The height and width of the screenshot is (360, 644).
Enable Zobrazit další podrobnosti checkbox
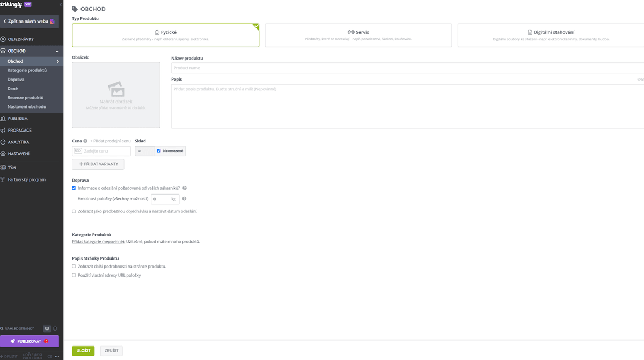[74, 266]
